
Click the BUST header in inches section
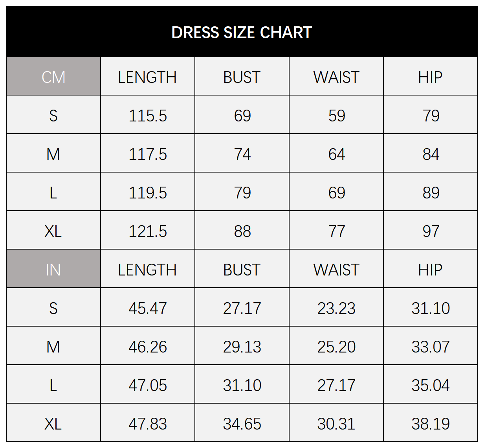pyautogui.click(x=242, y=270)
